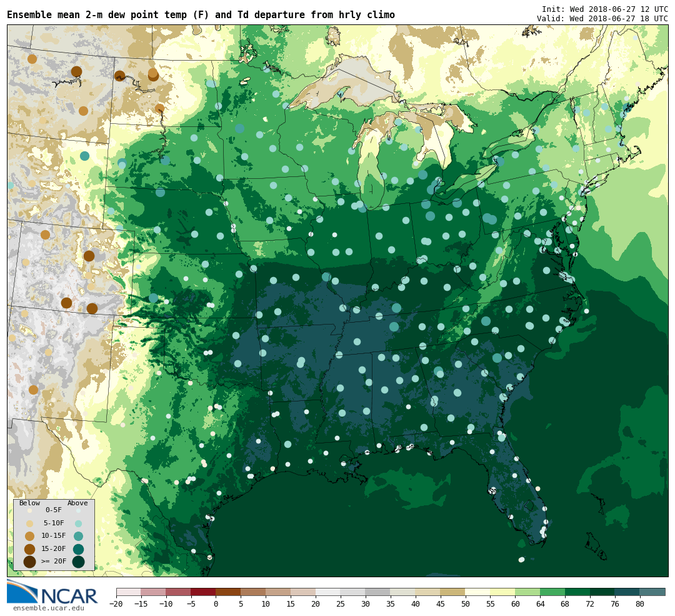Click the Below 0-5F legend dot
The width and height of the screenshot is (675, 616).
coord(30,510)
